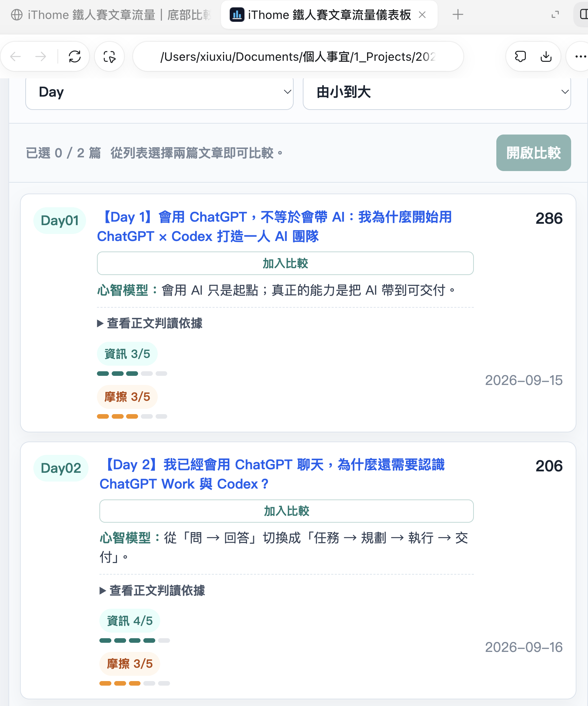Image resolution: width=588 pixels, height=706 pixels.
Task: Open the downloads icon in toolbar
Action: click(x=546, y=56)
